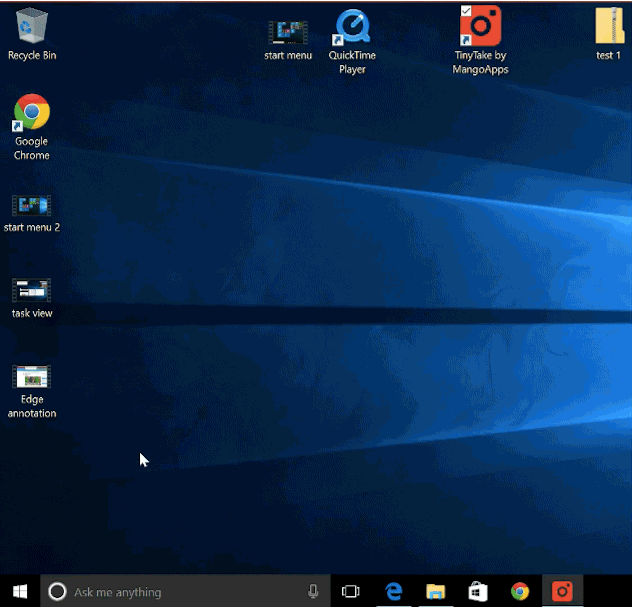632x607 pixels.
Task: Activate the Cortana microphone icon
Action: click(313, 591)
